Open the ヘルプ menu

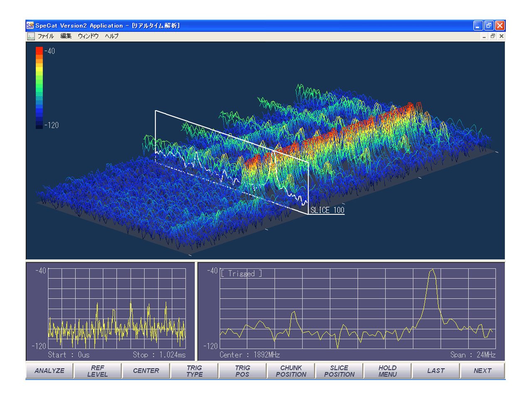coord(111,36)
